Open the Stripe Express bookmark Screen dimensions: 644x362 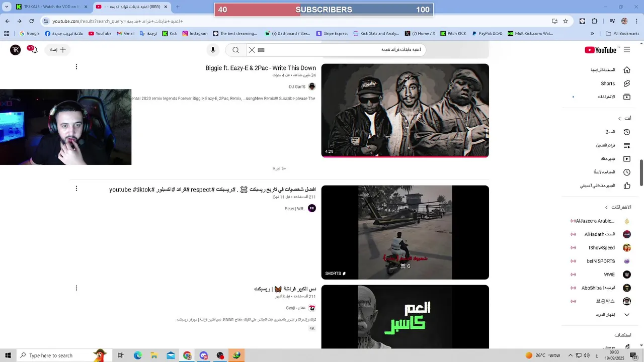tap(332, 34)
